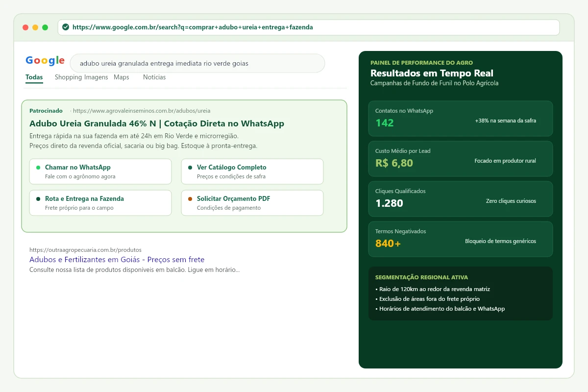Open Adubo Ureia Granulada 46% N ad headline

pos(157,123)
